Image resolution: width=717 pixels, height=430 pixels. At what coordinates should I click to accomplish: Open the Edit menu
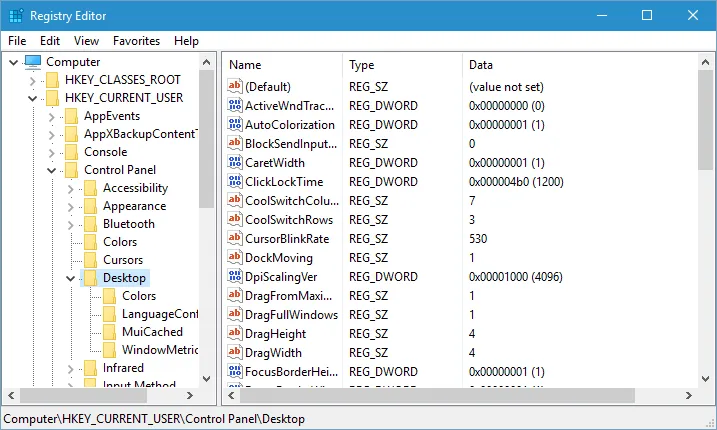50,41
